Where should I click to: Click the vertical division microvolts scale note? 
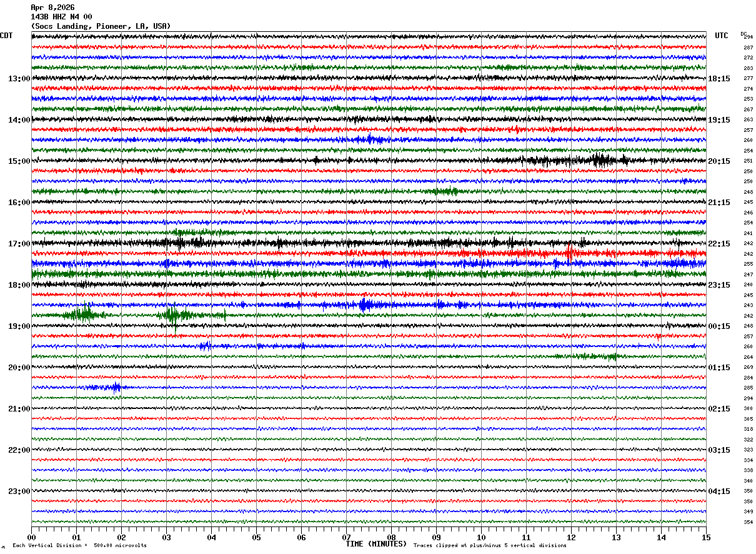pyautogui.click(x=79, y=545)
